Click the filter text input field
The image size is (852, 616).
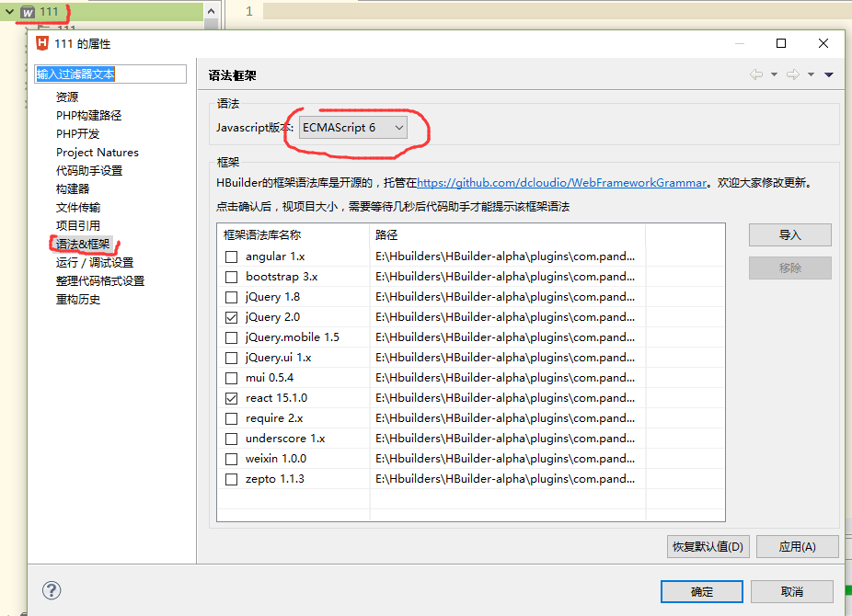110,74
